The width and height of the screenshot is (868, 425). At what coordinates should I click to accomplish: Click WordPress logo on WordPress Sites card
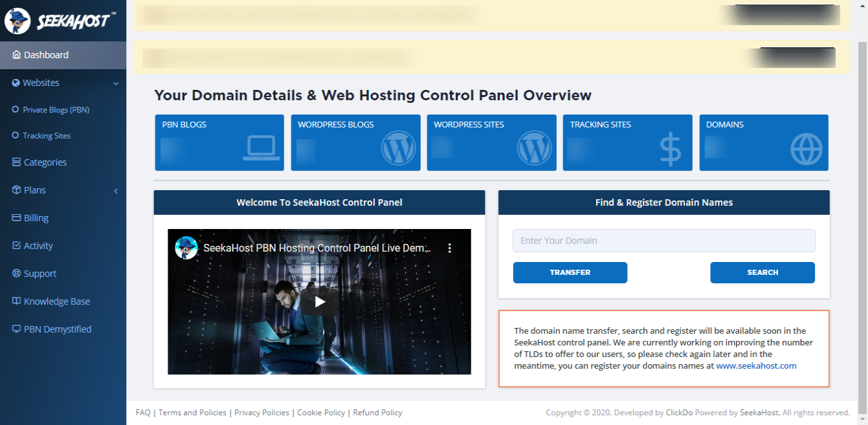pos(534,149)
